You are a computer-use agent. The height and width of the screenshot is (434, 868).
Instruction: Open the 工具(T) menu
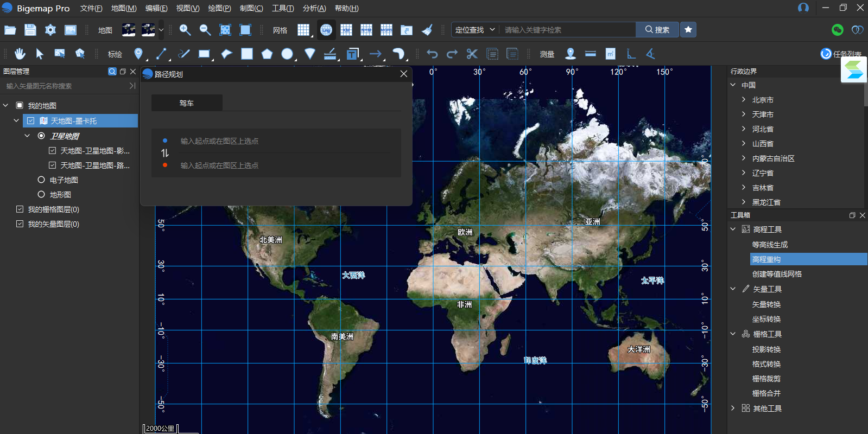click(x=283, y=8)
